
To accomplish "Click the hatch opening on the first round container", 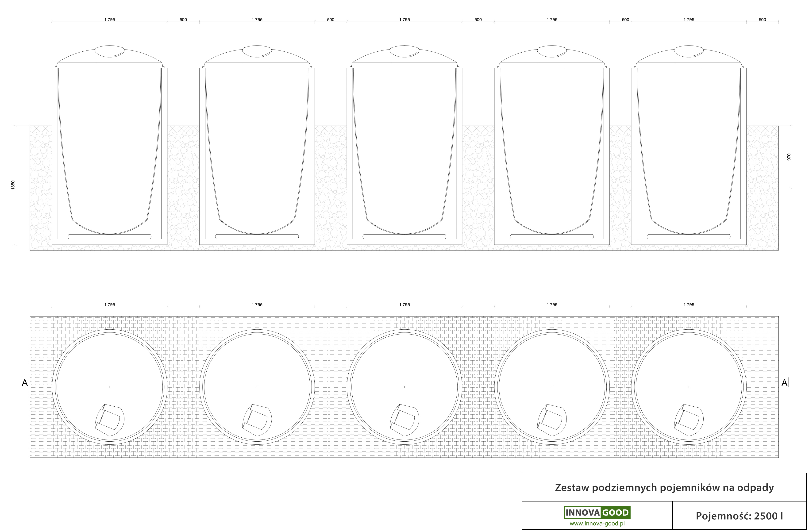I will (109, 420).
